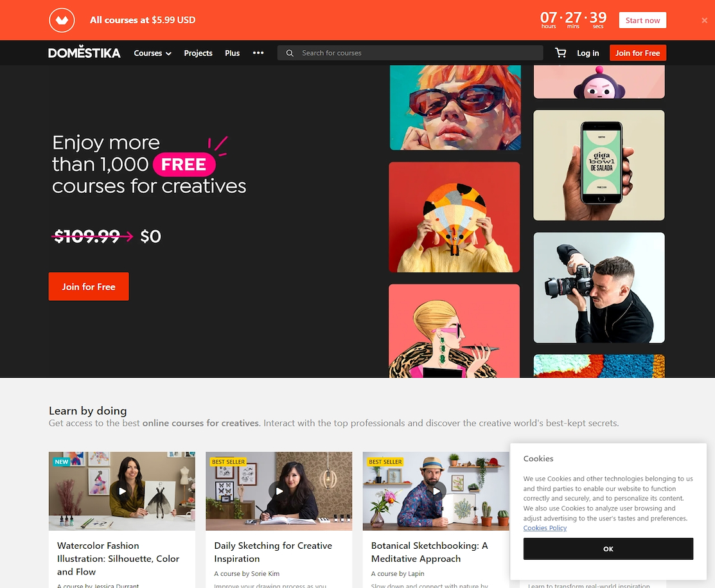Open the three-dots more menu
This screenshot has height=588, width=715.
click(258, 53)
